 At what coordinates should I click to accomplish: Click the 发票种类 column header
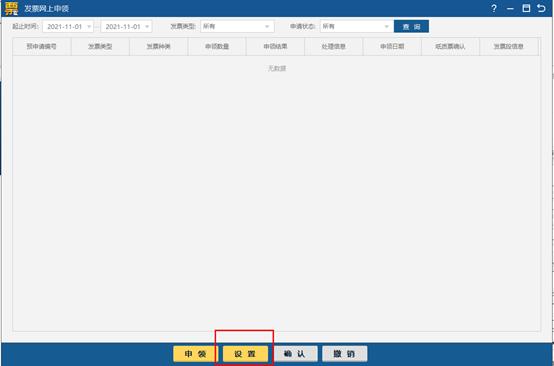click(x=159, y=46)
